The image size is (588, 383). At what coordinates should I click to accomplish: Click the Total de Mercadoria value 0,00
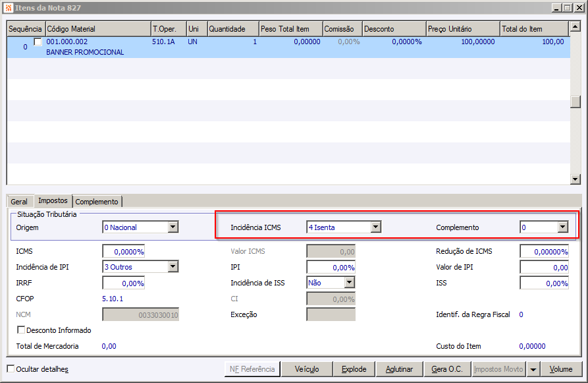click(109, 346)
